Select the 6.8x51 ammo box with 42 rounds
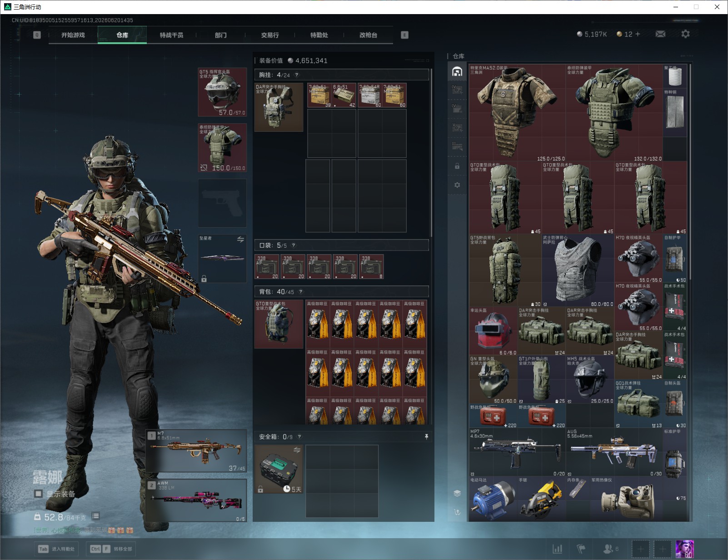728x560 pixels. (x=344, y=95)
